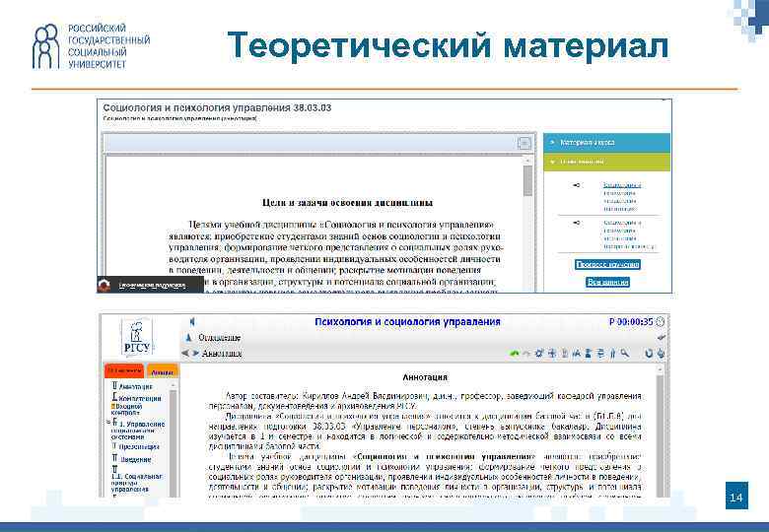This screenshot has height=532, width=769.
Task: Collapse the '1. Управление' tree node
Action: click(108, 422)
